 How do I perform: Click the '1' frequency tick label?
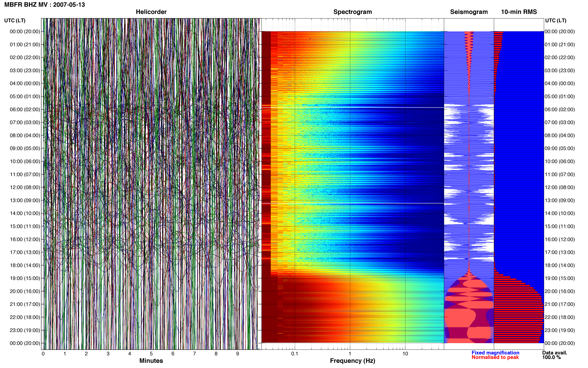click(x=350, y=354)
